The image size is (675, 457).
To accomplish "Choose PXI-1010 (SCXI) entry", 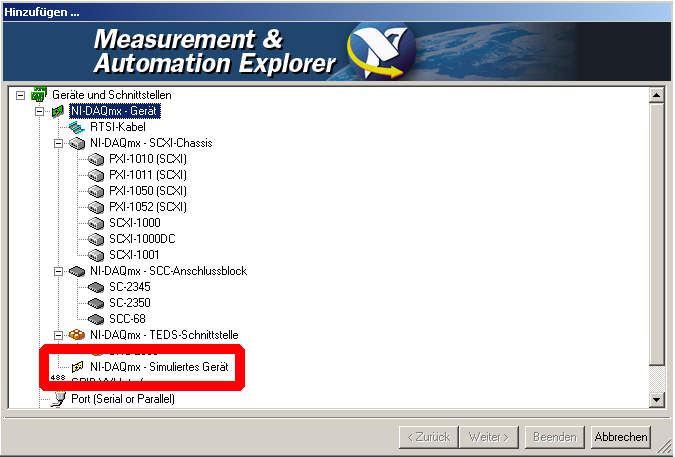I will pos(148,159).
